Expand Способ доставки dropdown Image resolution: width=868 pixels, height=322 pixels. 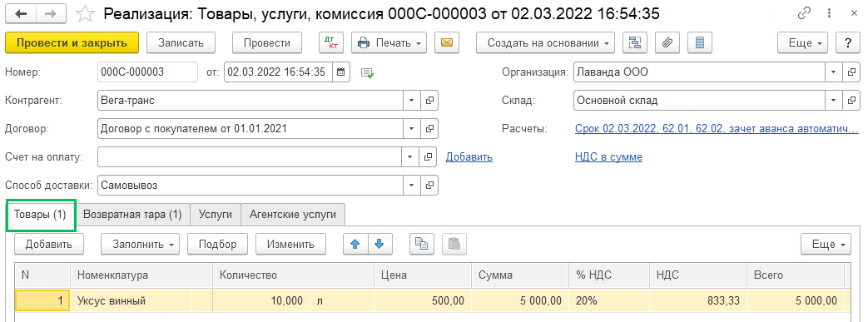tap(411, 185)
